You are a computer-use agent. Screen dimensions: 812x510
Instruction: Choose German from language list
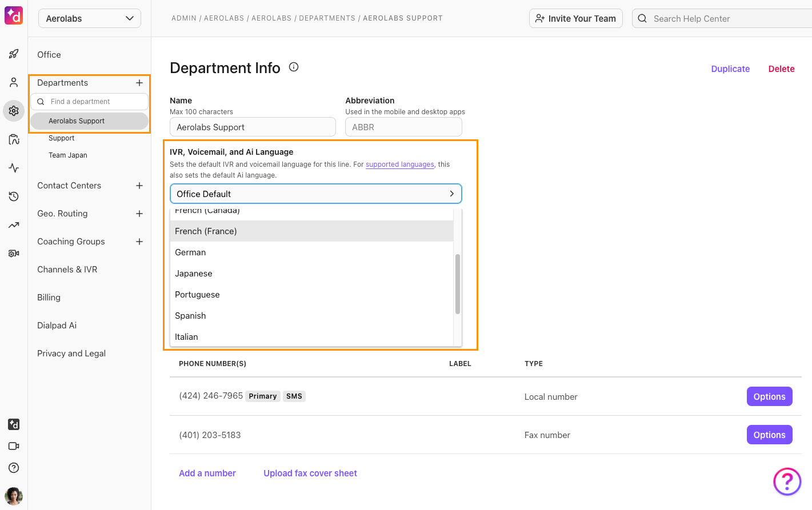pyautogui.click(x=312, y=252)
